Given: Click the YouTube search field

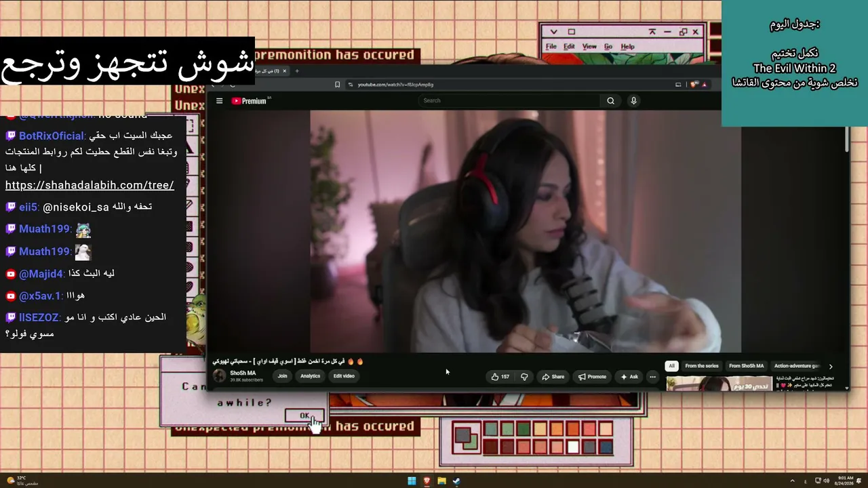Looking at the screenshot, I should [509, 101].
